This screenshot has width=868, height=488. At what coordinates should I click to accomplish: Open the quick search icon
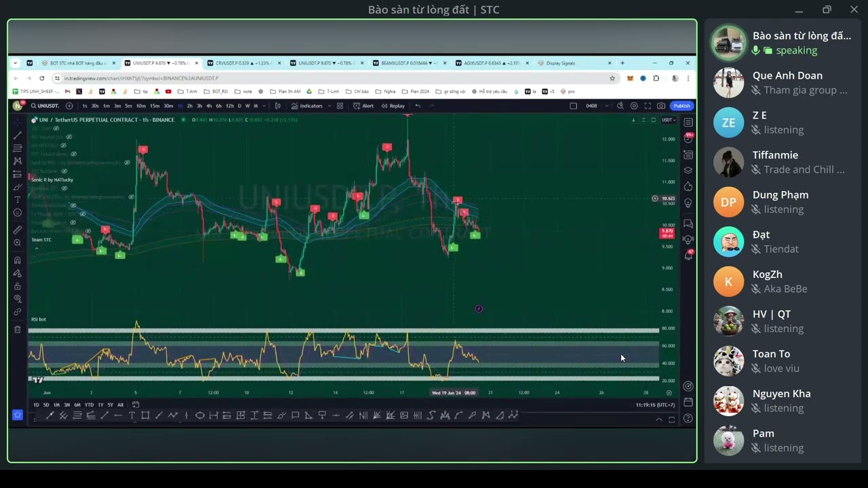click(620, 106)
